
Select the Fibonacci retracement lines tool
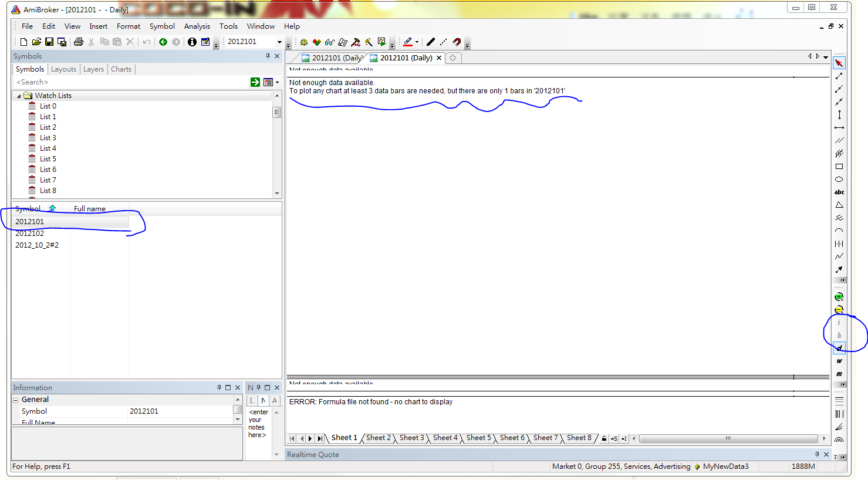839,401
